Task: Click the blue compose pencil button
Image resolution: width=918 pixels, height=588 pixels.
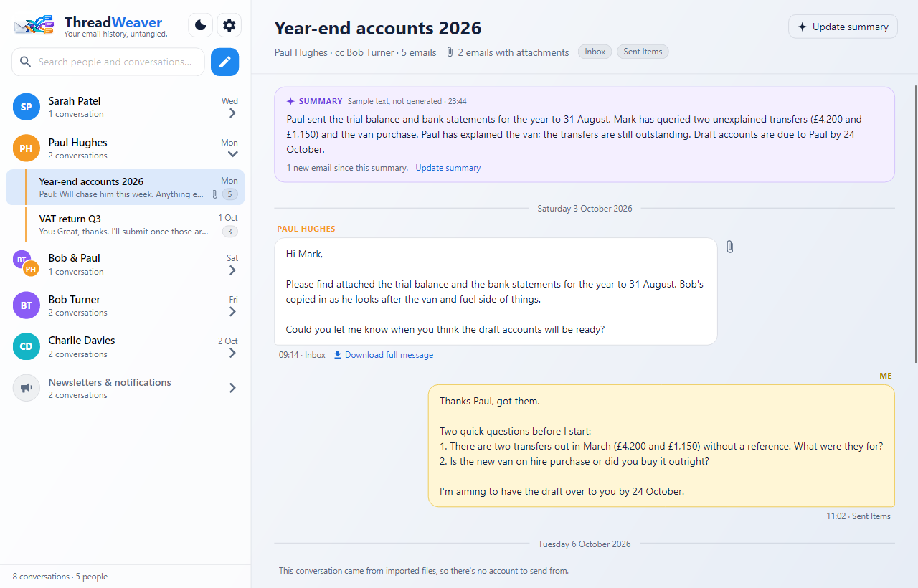Action: pos(225,62)
